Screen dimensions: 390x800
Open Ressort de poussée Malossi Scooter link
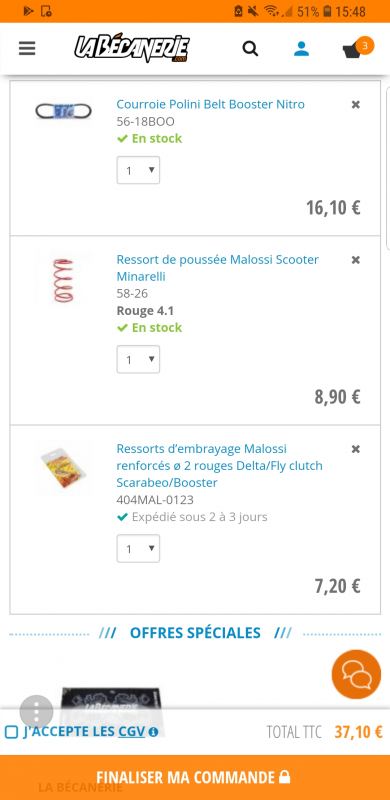(x=217, y=268)
